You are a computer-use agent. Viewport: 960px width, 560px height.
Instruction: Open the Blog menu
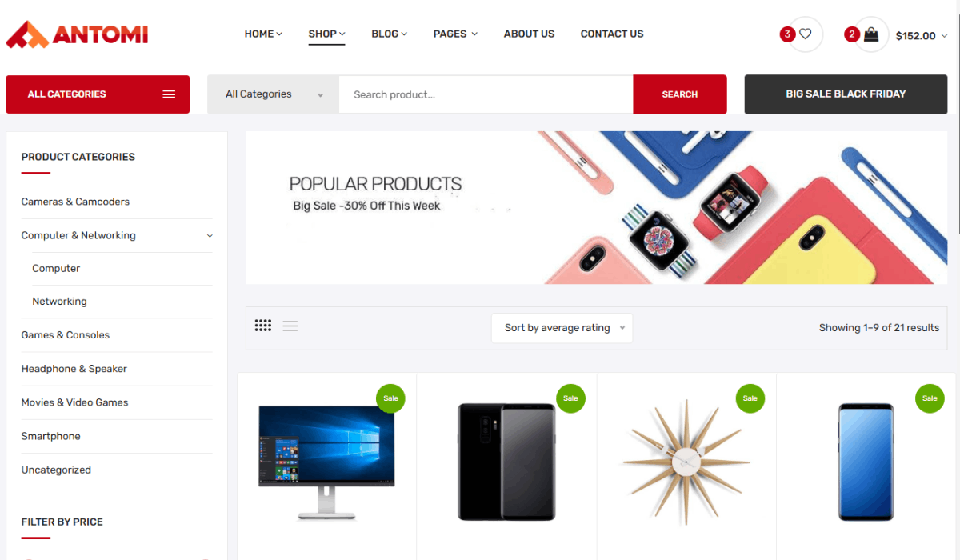[389, 34]
